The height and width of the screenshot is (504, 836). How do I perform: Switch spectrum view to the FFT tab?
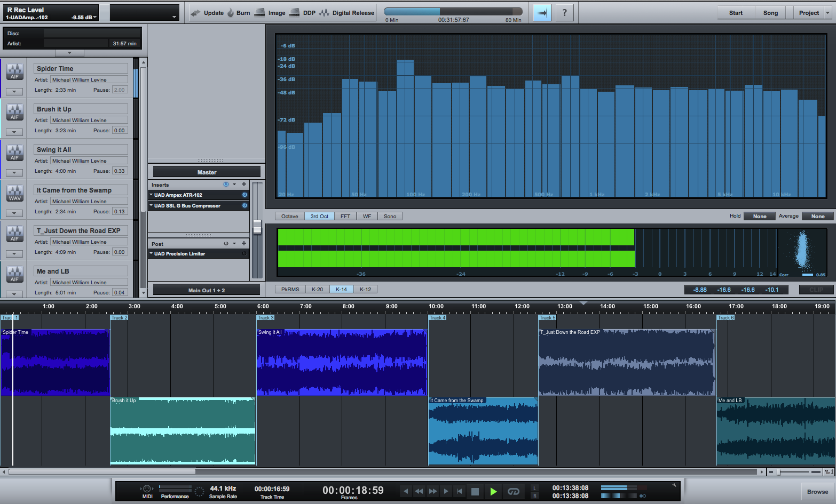click(345, 217)
